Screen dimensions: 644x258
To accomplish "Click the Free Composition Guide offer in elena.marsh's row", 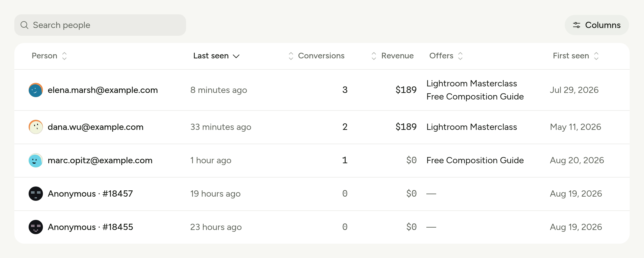I will [x=475, y=97].
